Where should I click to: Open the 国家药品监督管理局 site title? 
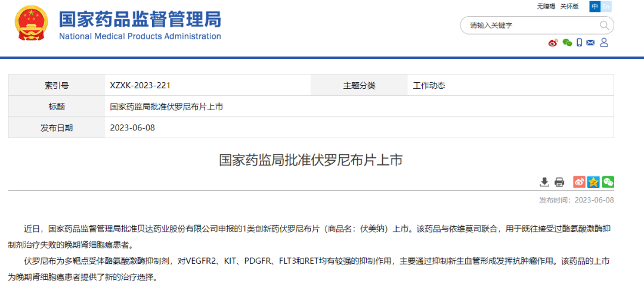point(140,19)
